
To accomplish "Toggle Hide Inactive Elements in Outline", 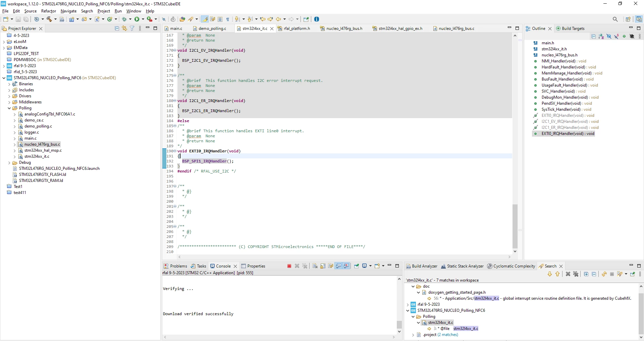I will [632, 36].
